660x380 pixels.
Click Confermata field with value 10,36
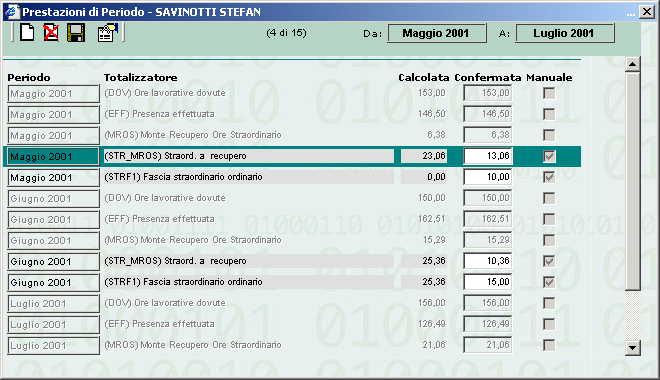point(488,261)
